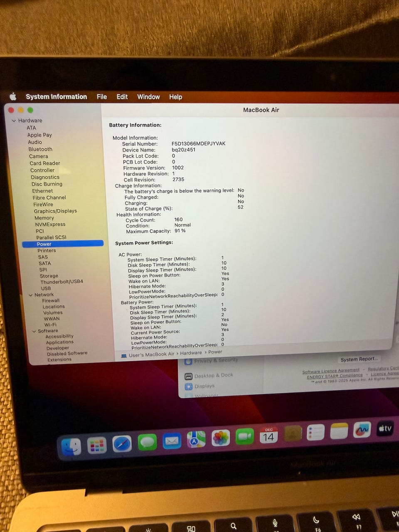
Task: Select PCI in the sidebar
Action: click(40, 231)
